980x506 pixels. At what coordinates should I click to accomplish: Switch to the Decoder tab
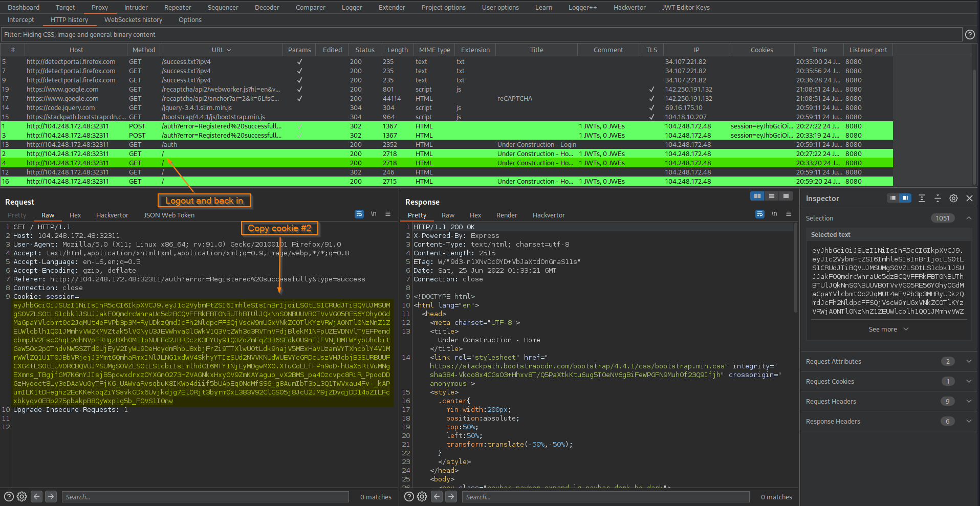pos(267,7)
